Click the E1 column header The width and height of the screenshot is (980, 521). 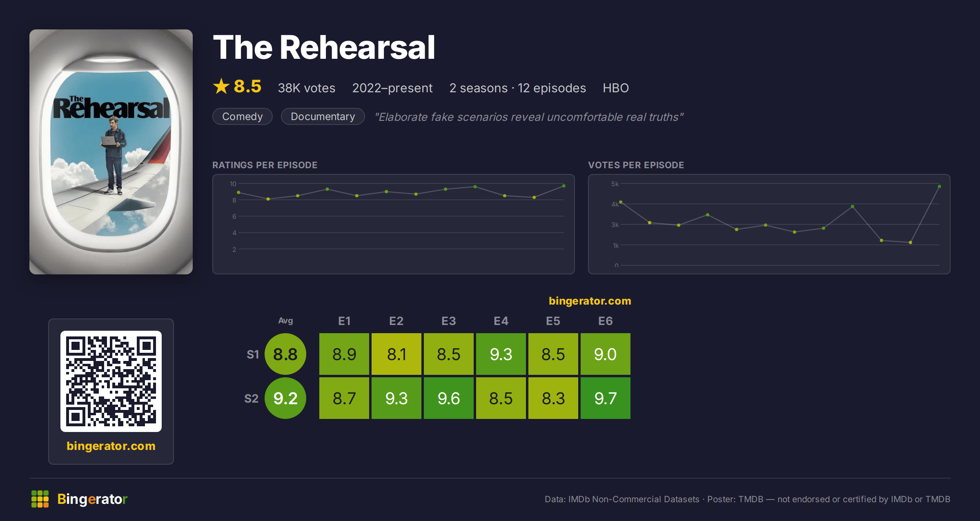click(344, 321)
